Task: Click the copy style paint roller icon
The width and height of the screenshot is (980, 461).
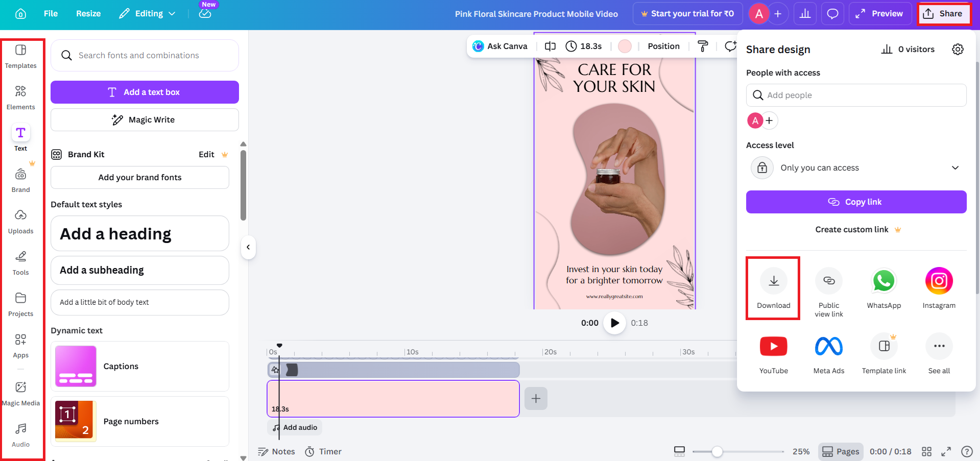Action: [x=703, y=46]
